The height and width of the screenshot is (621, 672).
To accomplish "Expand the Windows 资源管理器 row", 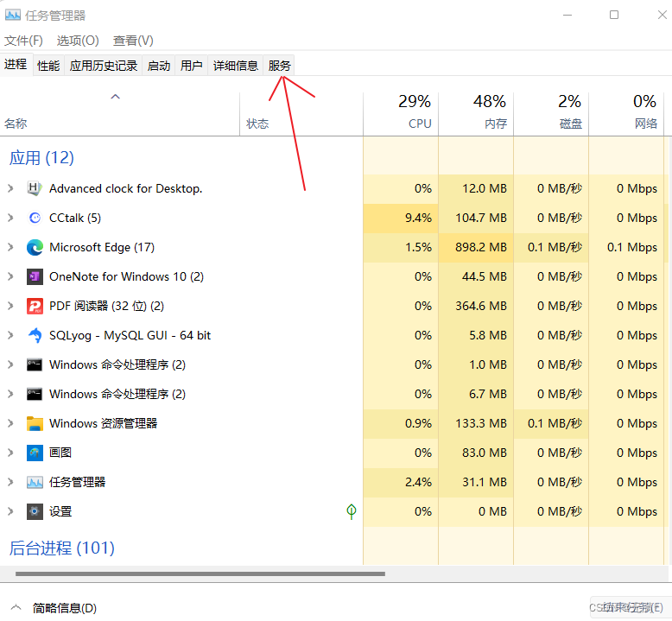I will tap(10, 423).
